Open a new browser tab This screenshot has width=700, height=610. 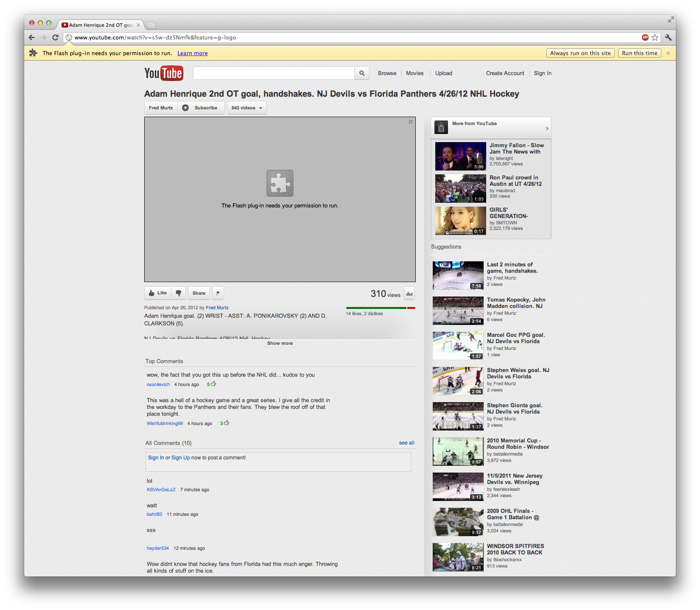click(x=151, y=25)
